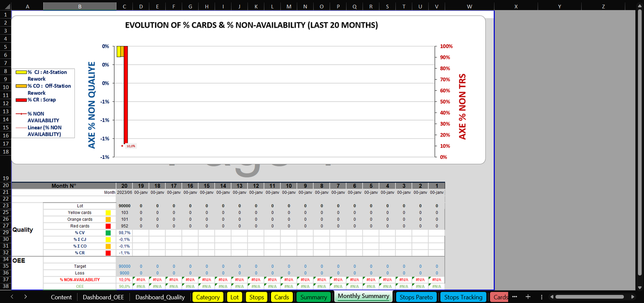644x303 pixels.
Task: Add a new sheet with plus icon
Action: pyautogui.click(x=528, y=297)
